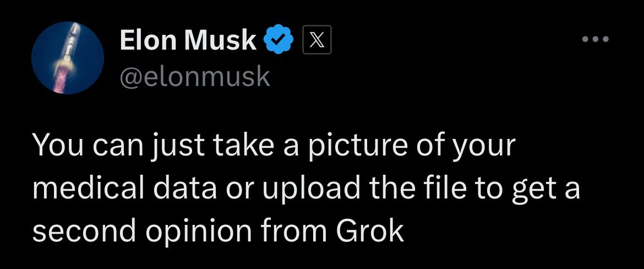Open the @elonmusk handle link
The image size is (644, 269).
coord(194,77)
